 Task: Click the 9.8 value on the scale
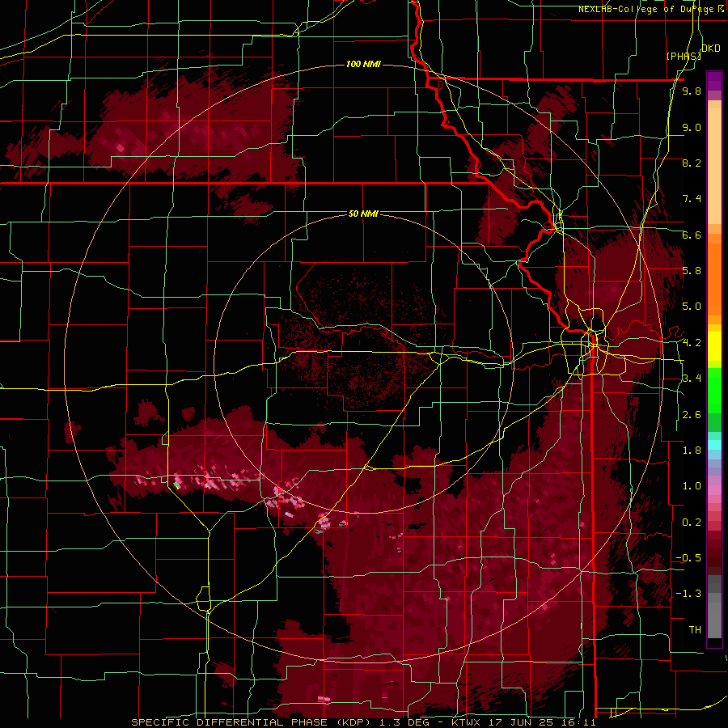click(x=692, y=91)
